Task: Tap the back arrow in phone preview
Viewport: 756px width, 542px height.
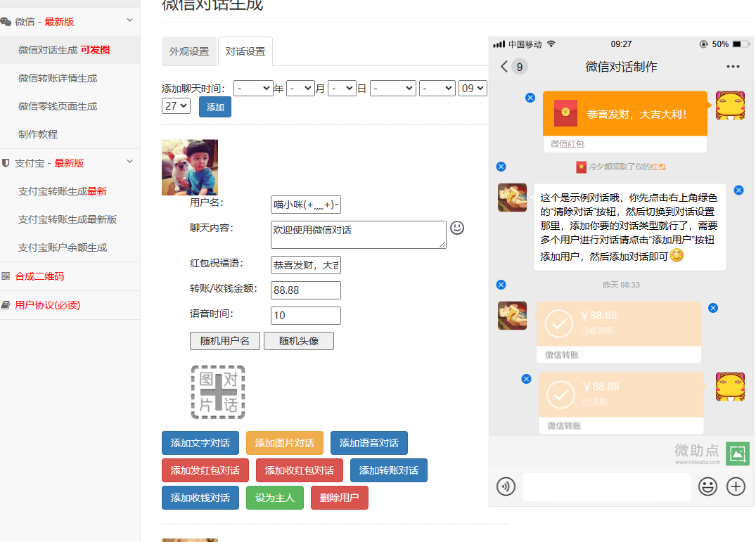Action: coord(504,67)
